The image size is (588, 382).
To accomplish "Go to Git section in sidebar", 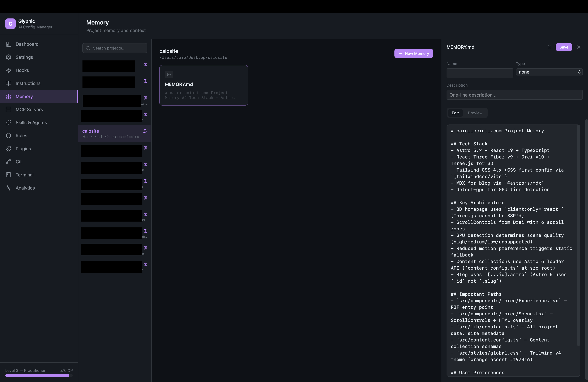I will click(18, 162).
